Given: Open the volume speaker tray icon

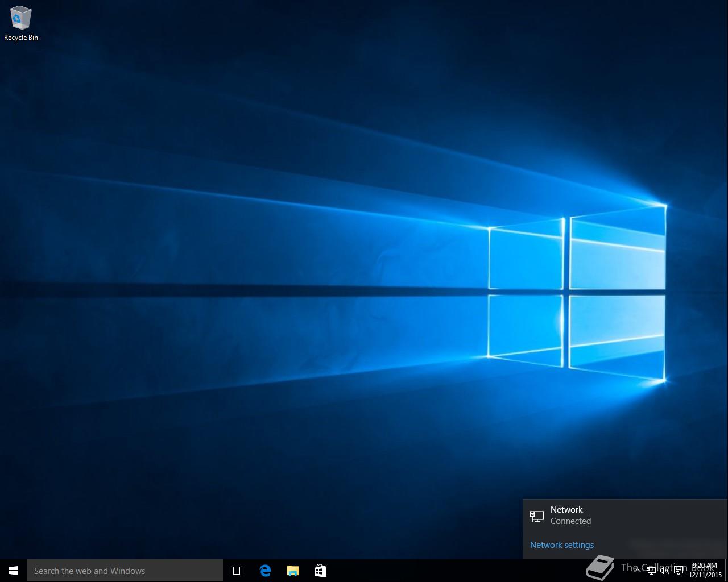Looking at the screenshot, I should tap(665, 571).
